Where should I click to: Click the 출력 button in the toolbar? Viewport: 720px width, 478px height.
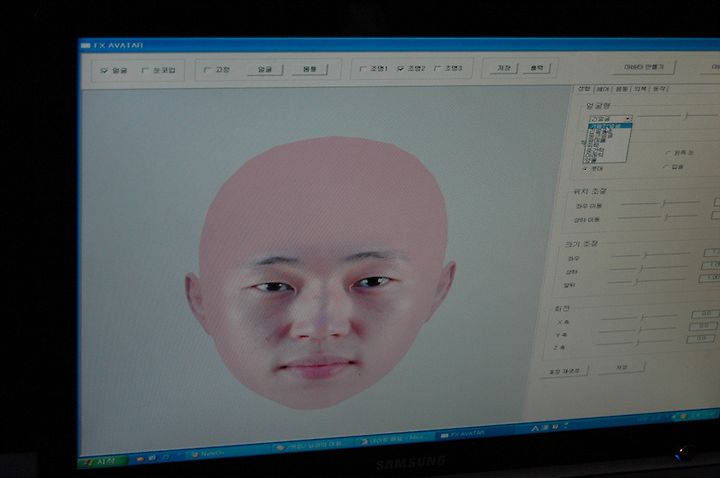[536, 67]
